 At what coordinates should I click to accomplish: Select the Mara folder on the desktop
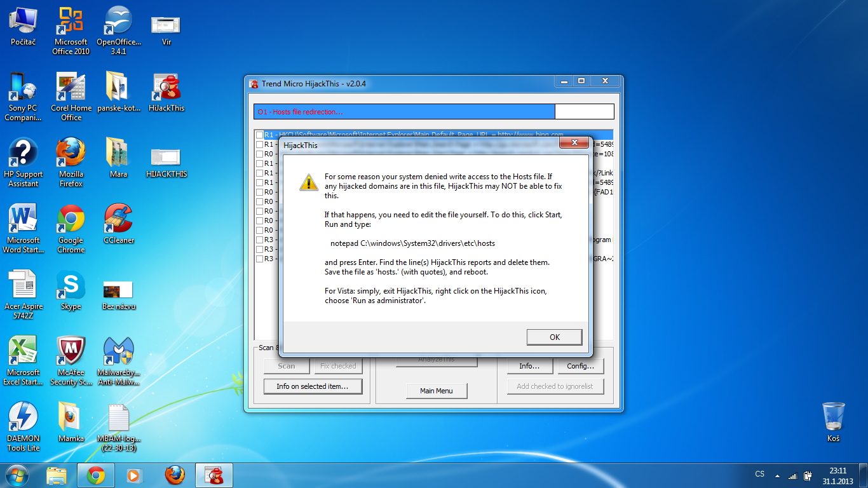coord(119,158)
